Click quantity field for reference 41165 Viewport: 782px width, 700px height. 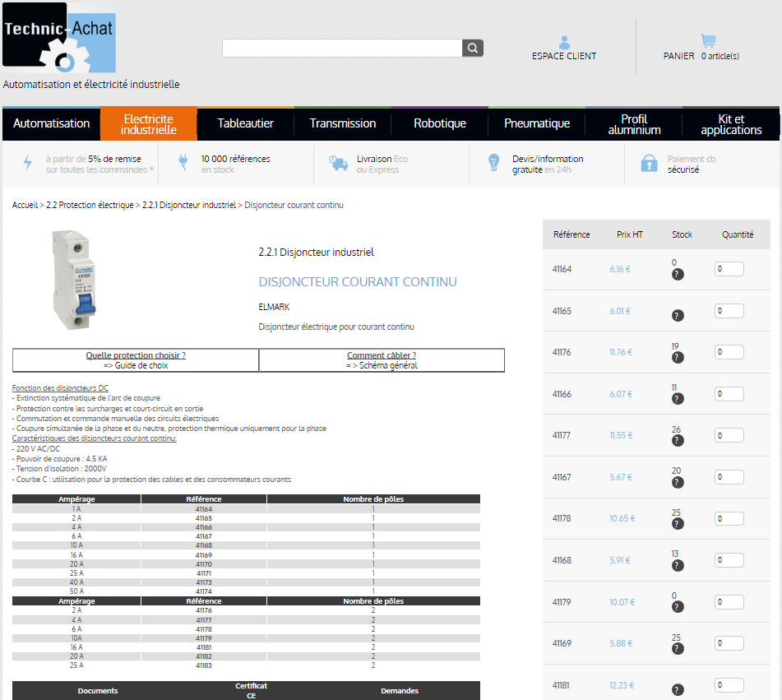pyautogui.click(x=729, y=311)
